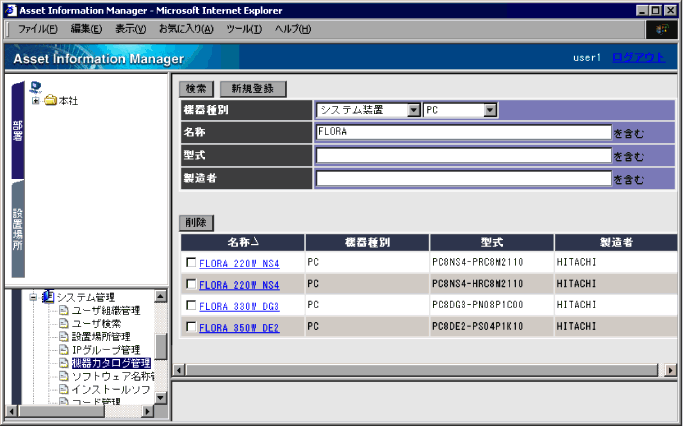683x426 pixels.
Task: Check the FLORA 220W NS4 first row checkbox
Action: click(x=191, y=264)
